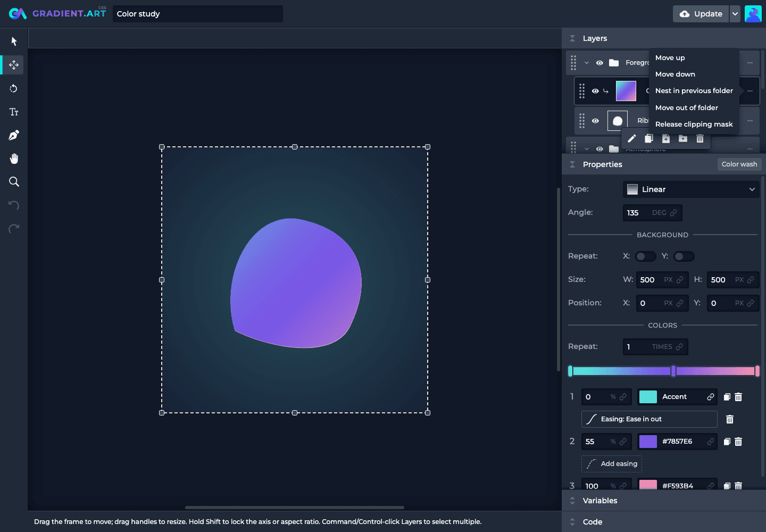Click the Redo arrow
This screenshot has height=532, width=766.
coord(14,229)
